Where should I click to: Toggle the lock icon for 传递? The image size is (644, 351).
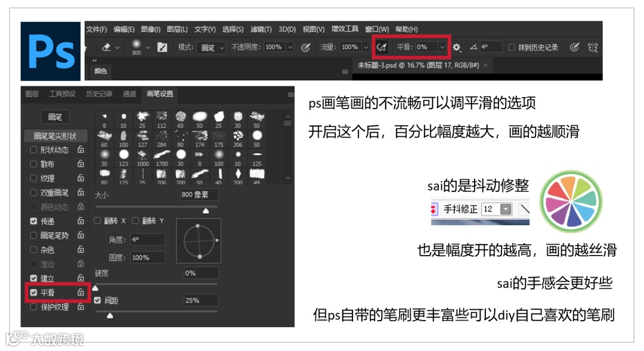[x=81, y=221]
